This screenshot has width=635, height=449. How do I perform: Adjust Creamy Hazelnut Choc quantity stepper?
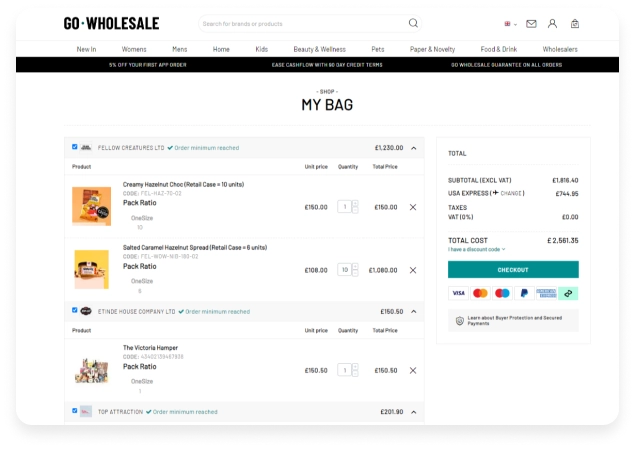[x=355, y=207]
